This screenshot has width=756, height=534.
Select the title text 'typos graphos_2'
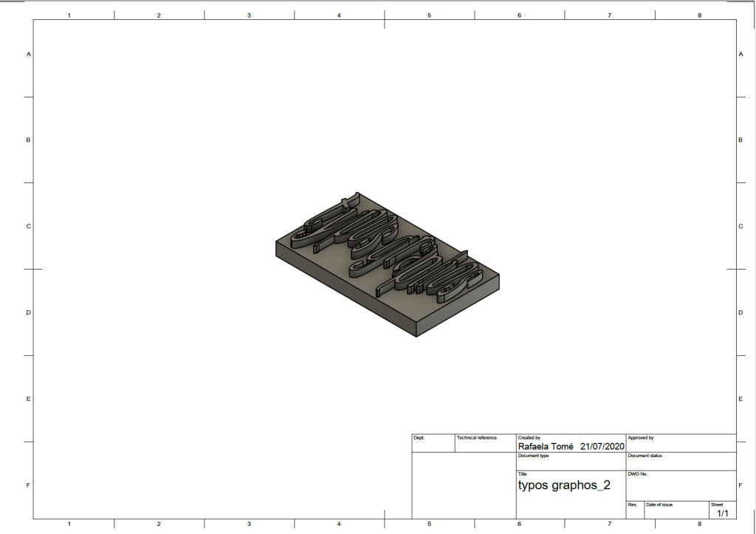564,486
